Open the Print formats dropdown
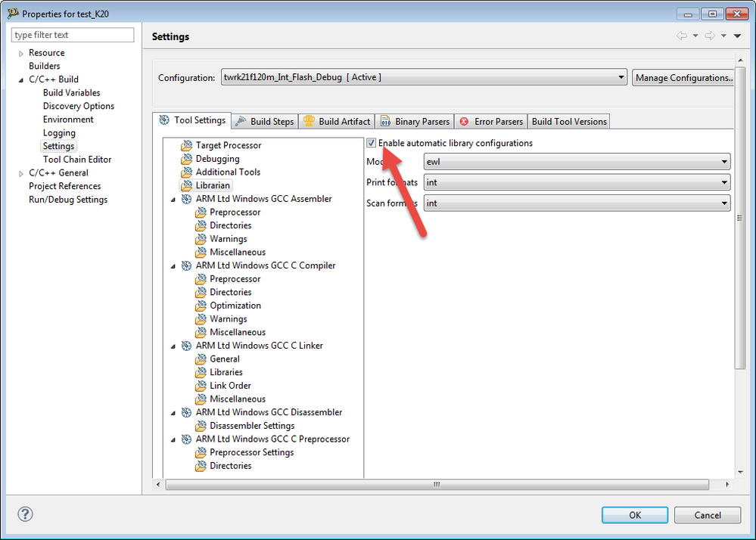This screenshot has width=756, height=540. pos(577,182)
